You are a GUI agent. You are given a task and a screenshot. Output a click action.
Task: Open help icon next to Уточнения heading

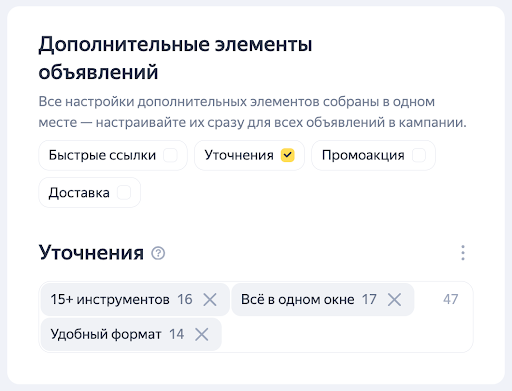click(x=158, y=253)
